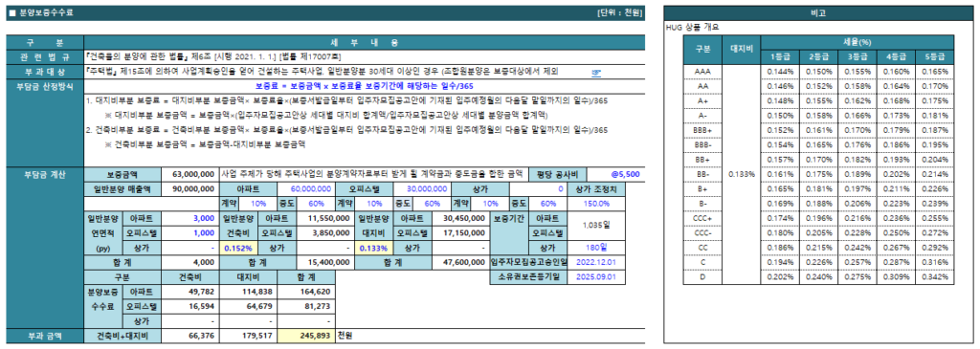Select AAA 1등급 rate 0.144%

779,71
